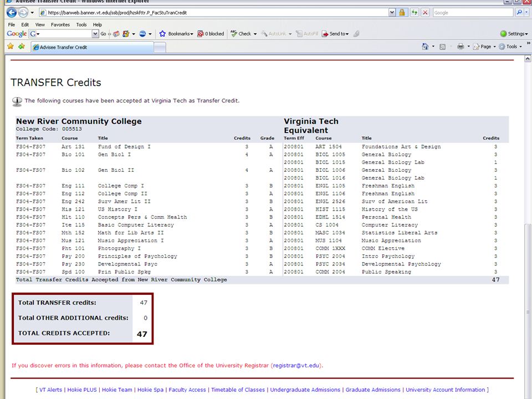Open the Edit menu
Screen dimensions: 532x399
(x=25, y=25)
